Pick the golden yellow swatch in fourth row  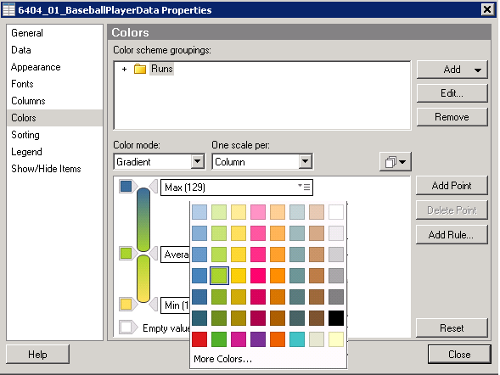click(x=238, y=276)
